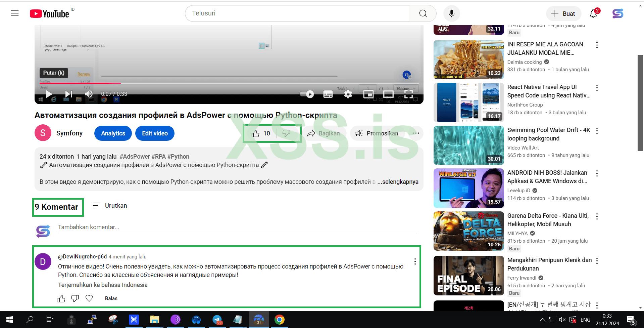Open menu for React Native Travel video
The image size is (644, 328).
coord(597,88)
